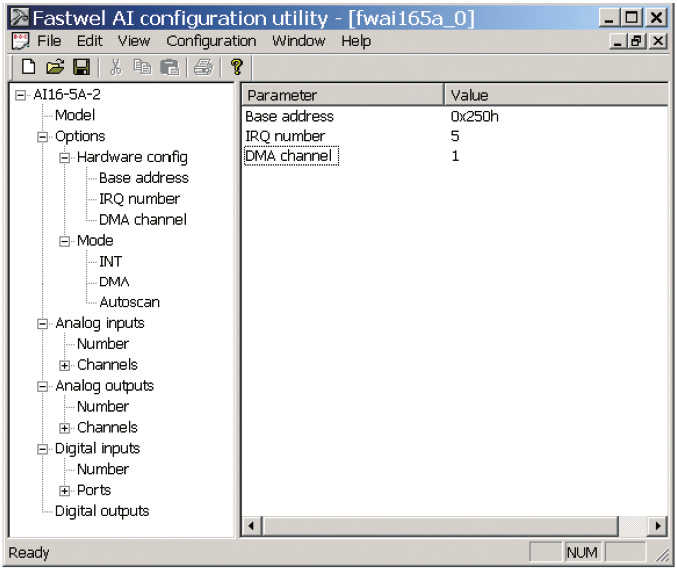The height and width of the screenshot is (573, 677).
Task: Close the inner fwai165a_0 document
Action: (x=658, y=41)
